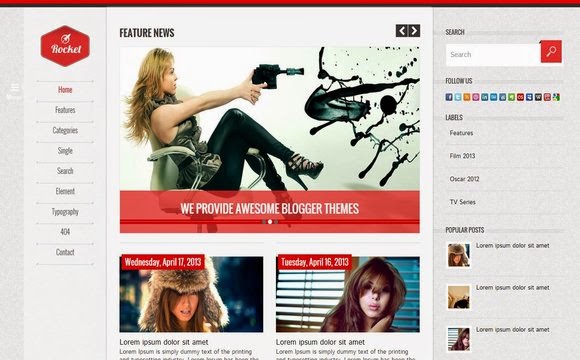
Task: Open first popular post title link
Action: 513,246
